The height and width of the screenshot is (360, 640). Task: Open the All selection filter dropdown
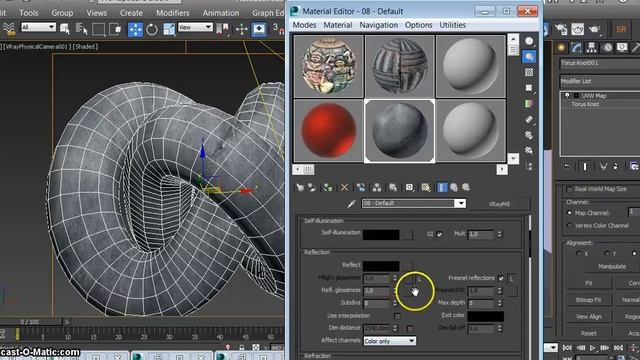38,27
